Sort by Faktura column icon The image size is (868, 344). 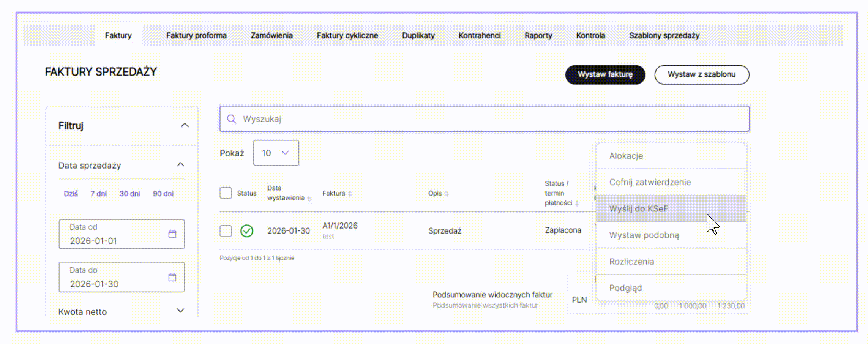pos(350,194)
